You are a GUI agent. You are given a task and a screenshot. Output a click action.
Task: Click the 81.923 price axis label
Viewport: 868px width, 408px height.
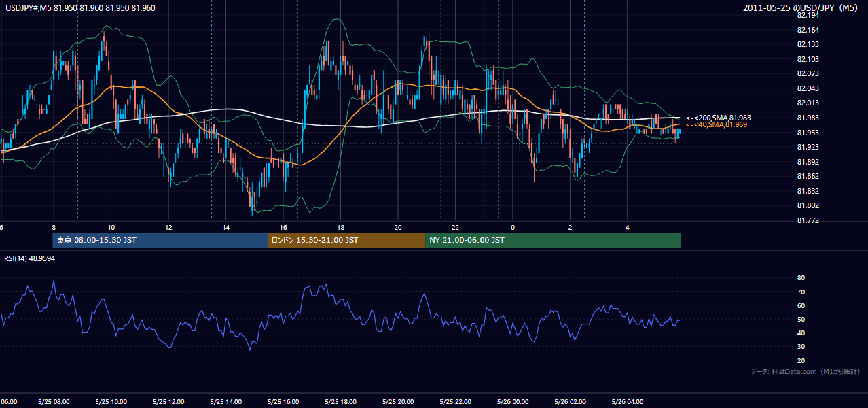808,147
